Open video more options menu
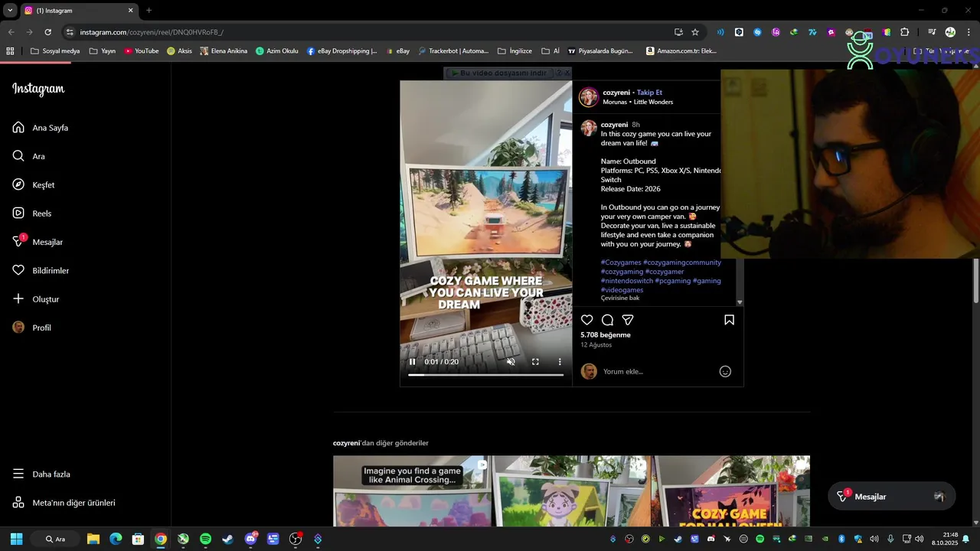This screenshot has width=980, height=551. pos(560,362)
